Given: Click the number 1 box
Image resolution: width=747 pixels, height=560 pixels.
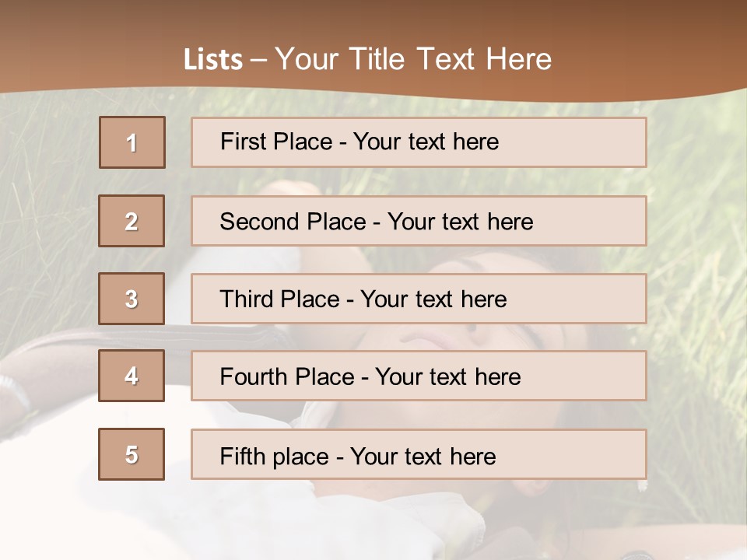Looking at the screenshot, I should [x=132, y=142].
